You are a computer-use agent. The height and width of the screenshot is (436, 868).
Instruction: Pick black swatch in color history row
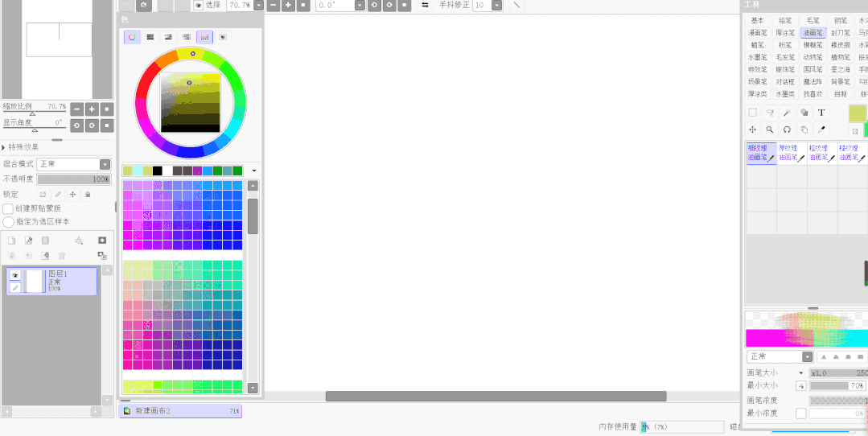click(158, 171)
